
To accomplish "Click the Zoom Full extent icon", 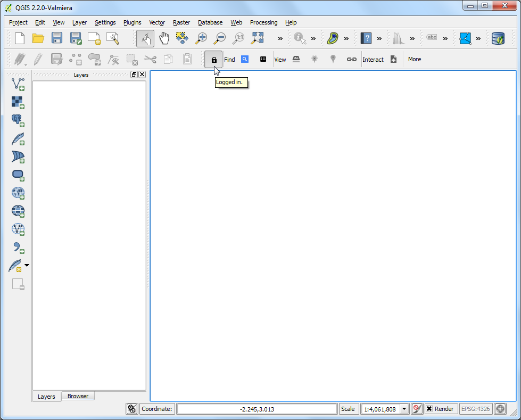I will (x=258, y=38).
